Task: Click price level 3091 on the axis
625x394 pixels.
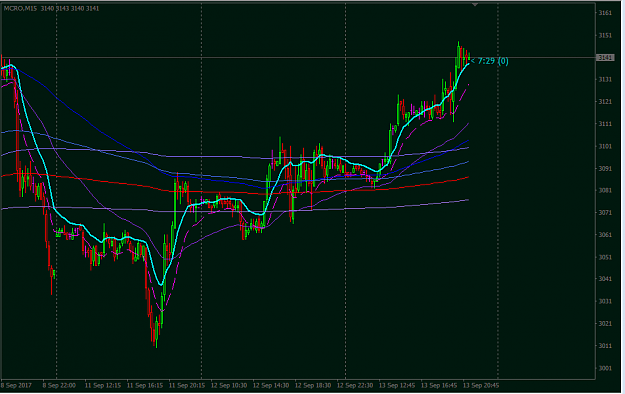Action: coord(605,169)
